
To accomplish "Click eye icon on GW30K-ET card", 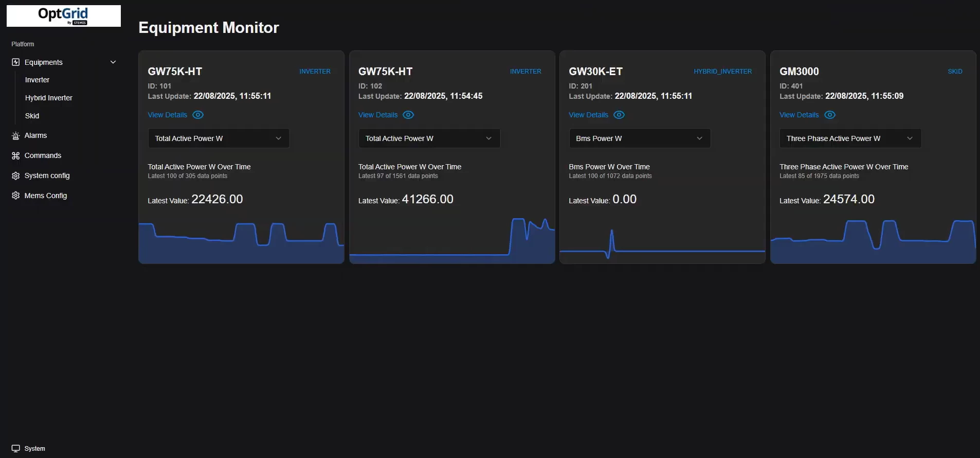I will point(619,115).
